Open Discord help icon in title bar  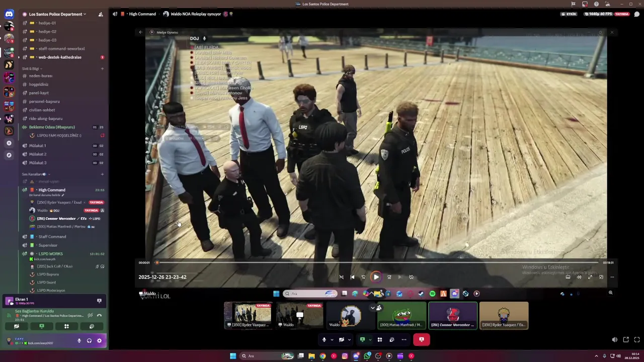(x=596, y=4)
